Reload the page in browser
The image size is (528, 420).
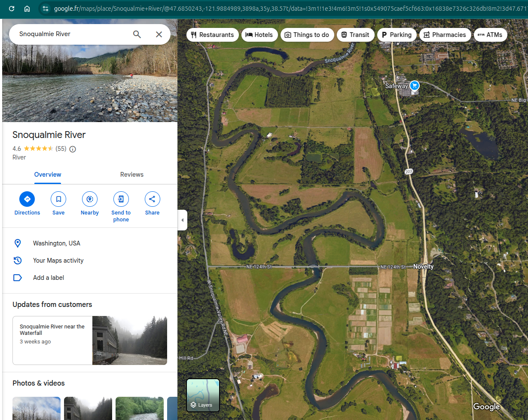(x=12, y=9)
